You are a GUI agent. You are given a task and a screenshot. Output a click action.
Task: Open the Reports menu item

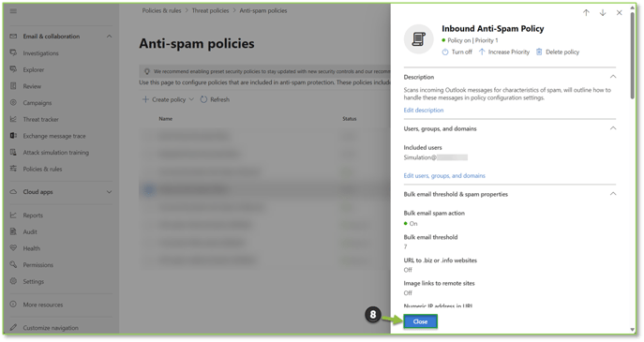[x=33, y=216]
